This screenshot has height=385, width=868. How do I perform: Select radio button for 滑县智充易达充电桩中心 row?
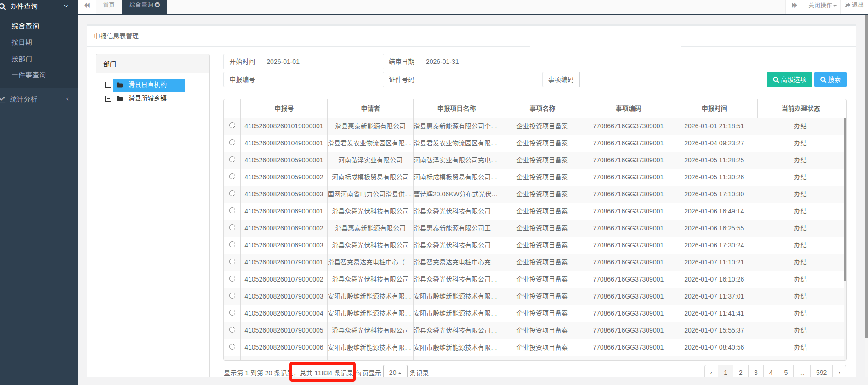pos(232,262)
